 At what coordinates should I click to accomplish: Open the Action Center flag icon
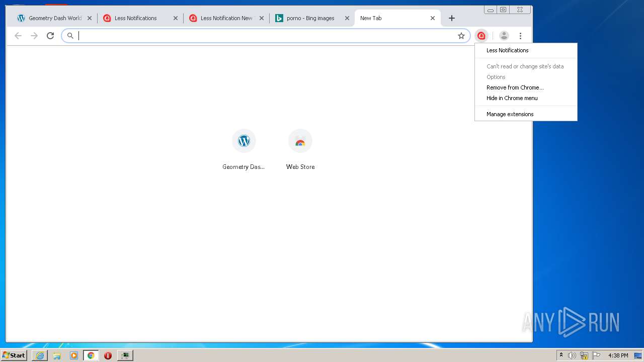coord(596,355)
